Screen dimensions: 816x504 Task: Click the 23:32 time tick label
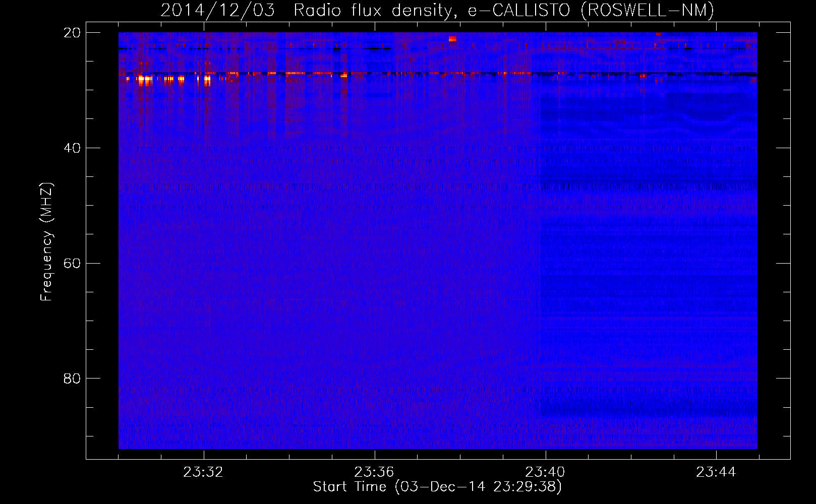pos(203,472)
